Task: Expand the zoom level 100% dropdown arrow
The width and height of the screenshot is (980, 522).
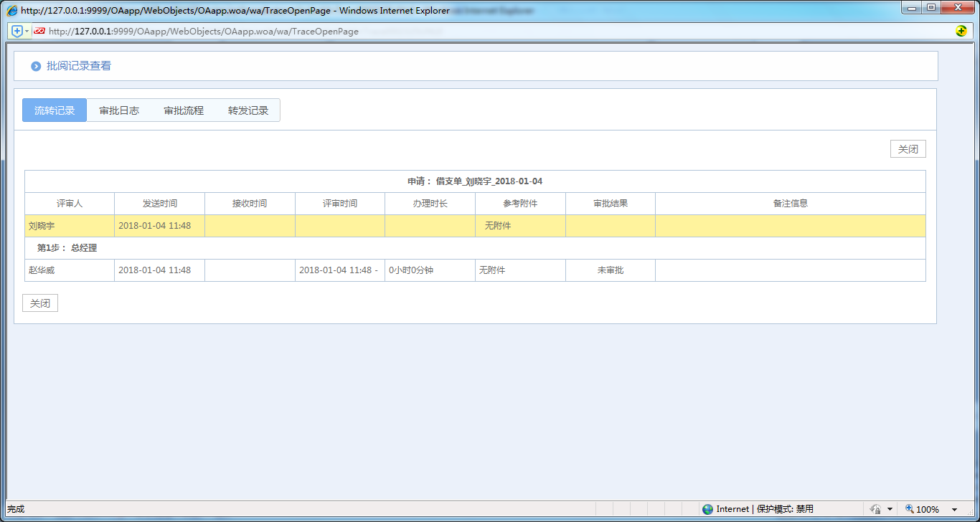Action: coord(954,510)
